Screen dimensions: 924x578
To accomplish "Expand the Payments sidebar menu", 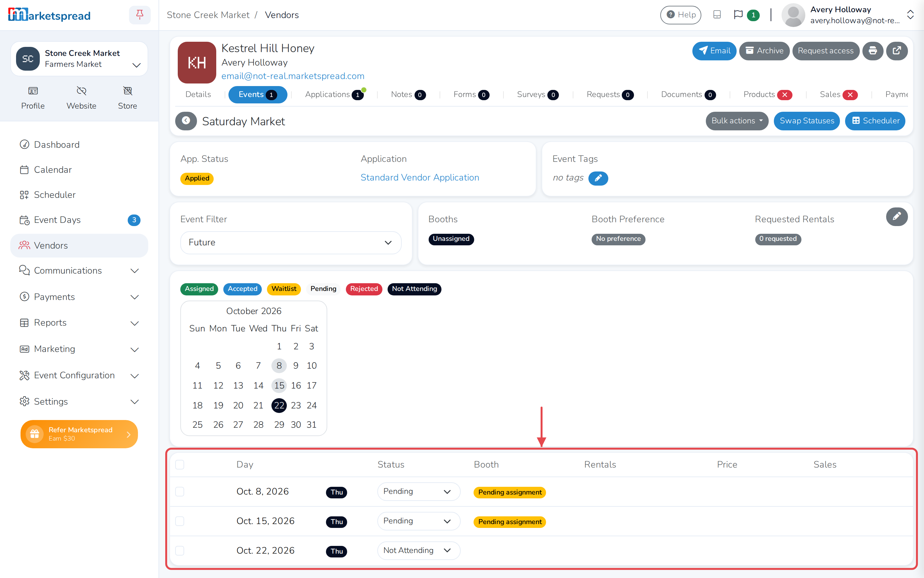I will pyautogui.click(x=79, y=297).
